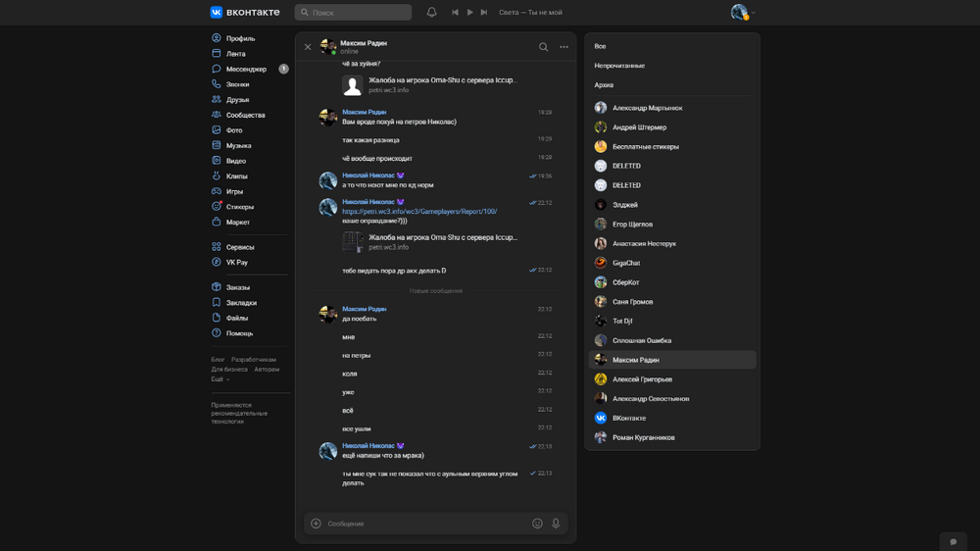980x551 pixels.
Task: Go to the previous track
Action: coord(455,13)
